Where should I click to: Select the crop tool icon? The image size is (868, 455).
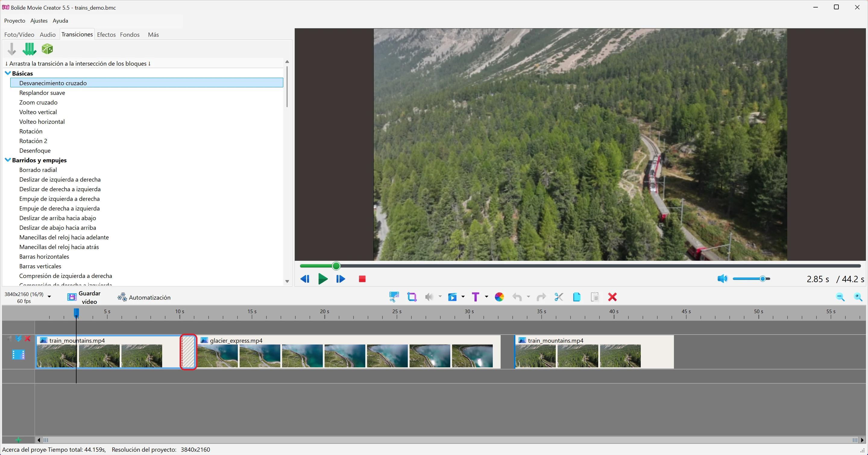[412, 297]
